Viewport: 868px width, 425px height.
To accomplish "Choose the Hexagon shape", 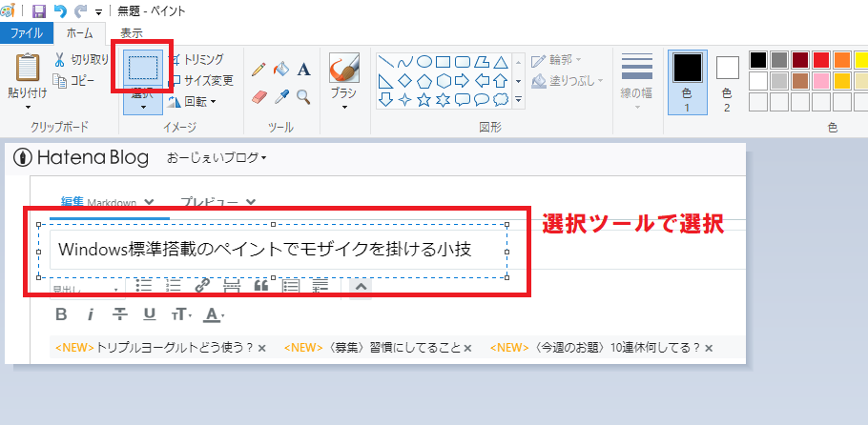I will point(443,81).
